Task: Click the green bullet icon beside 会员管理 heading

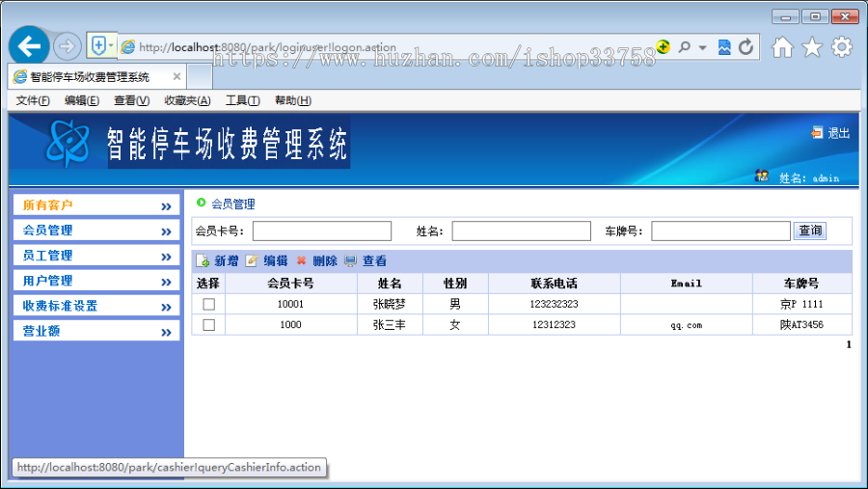Action: click(201, 203)
